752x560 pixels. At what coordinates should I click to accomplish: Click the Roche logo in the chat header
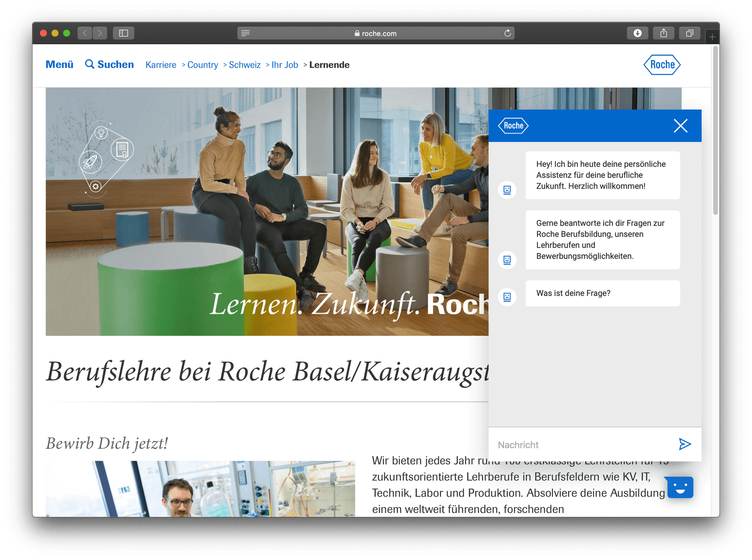[x=513, y=126]
